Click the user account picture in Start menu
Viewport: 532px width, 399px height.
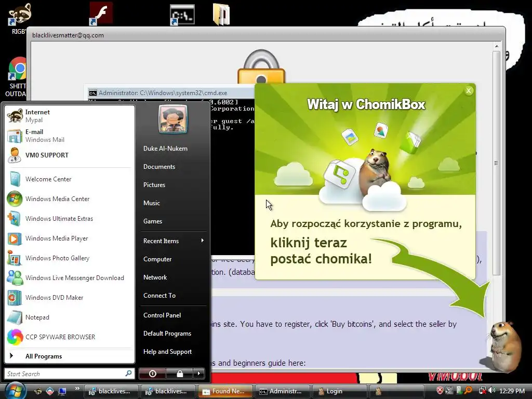coord(172,119)
